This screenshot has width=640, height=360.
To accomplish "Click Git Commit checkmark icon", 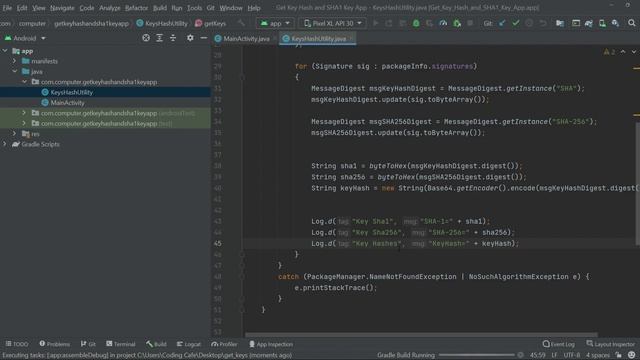I will pyautogui.click(x=516, y=23).
